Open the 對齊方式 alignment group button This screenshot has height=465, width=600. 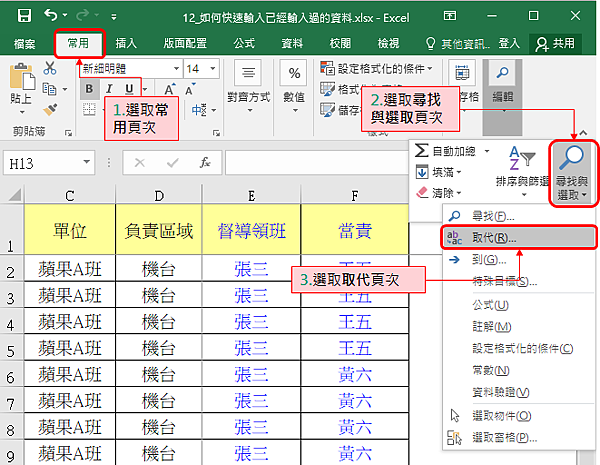(x=249, y=86)
